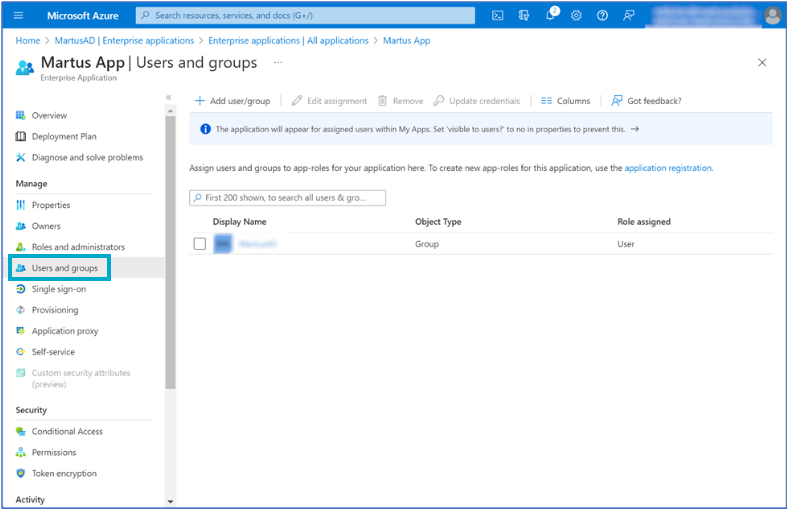The width and height of the screenshot is (787, 509).
Task: Click in the Azure search resources box
Action: pyautogui.click(x=305, y=16)
